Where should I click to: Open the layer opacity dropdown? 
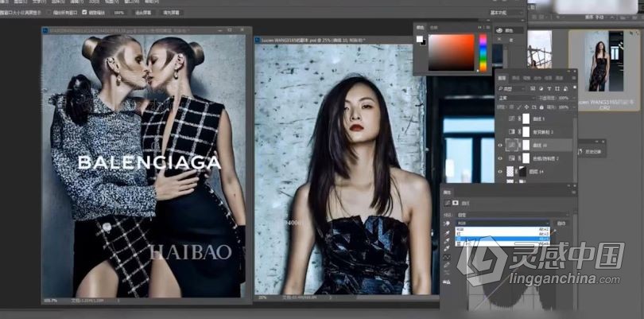click(x=573, y=98)
